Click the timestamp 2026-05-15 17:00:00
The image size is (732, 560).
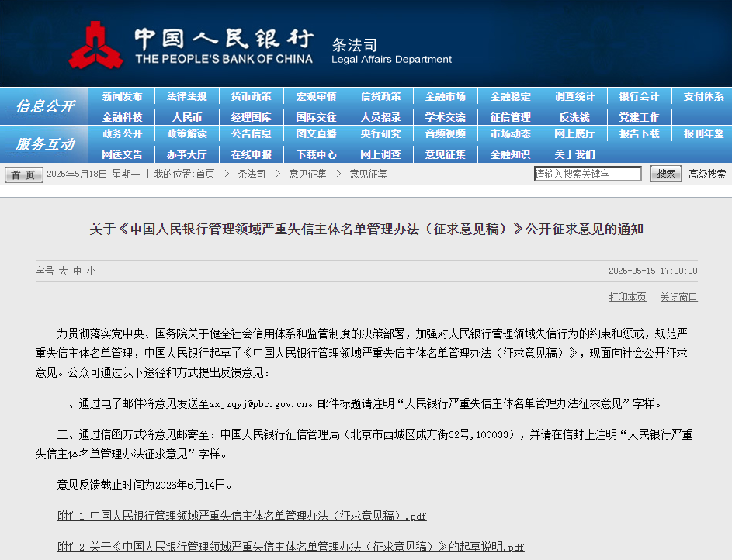(x=653, y=271)
